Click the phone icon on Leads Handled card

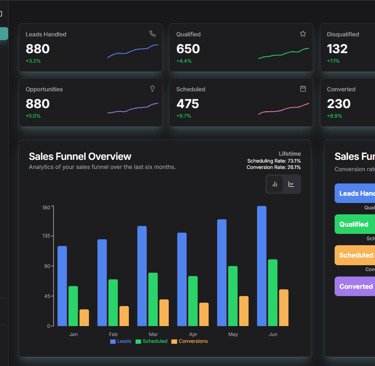(152, 34)
